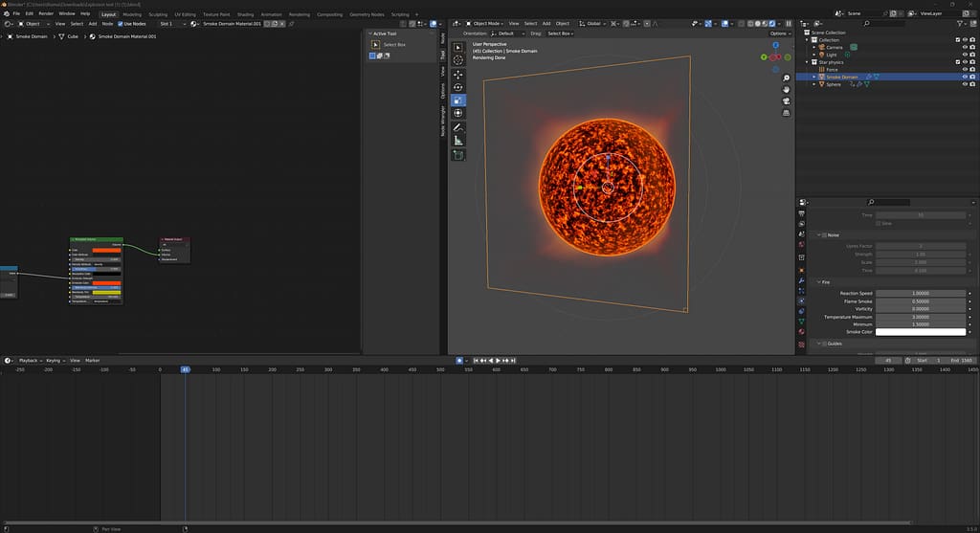980x533 pixels.
Task: Expand the Sphere item in outliner
Action: click(x=814, y=84)
